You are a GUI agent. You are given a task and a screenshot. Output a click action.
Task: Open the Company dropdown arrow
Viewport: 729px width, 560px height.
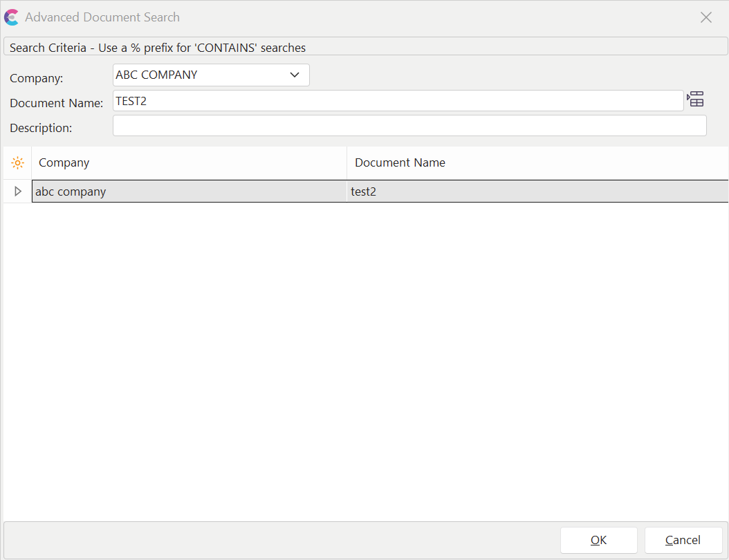[295, 75]
